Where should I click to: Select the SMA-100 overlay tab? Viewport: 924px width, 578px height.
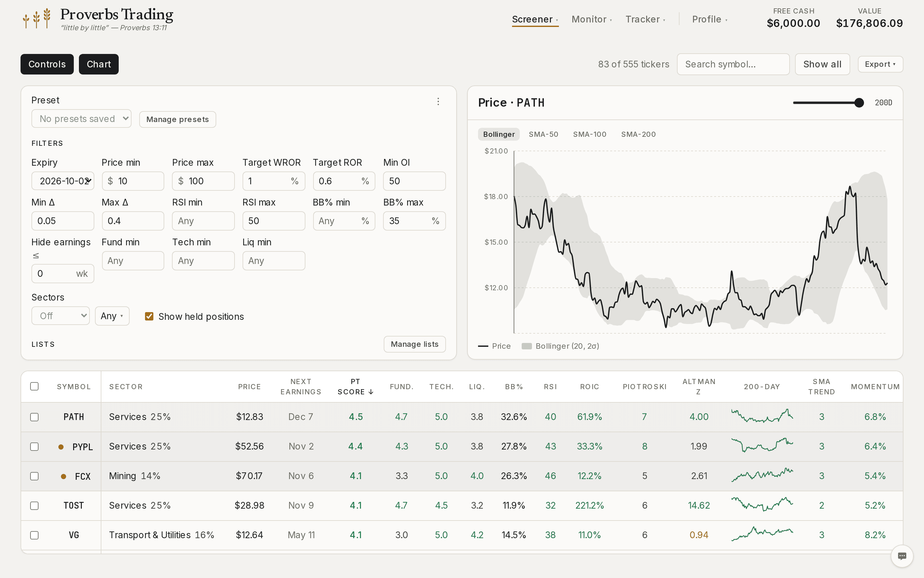pyautogui.click(x=589, y=134)
